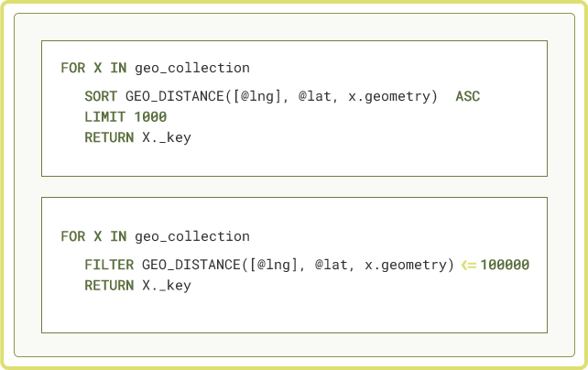Click geo_collection in first query

pyautogui.click(x=192, y=68)
